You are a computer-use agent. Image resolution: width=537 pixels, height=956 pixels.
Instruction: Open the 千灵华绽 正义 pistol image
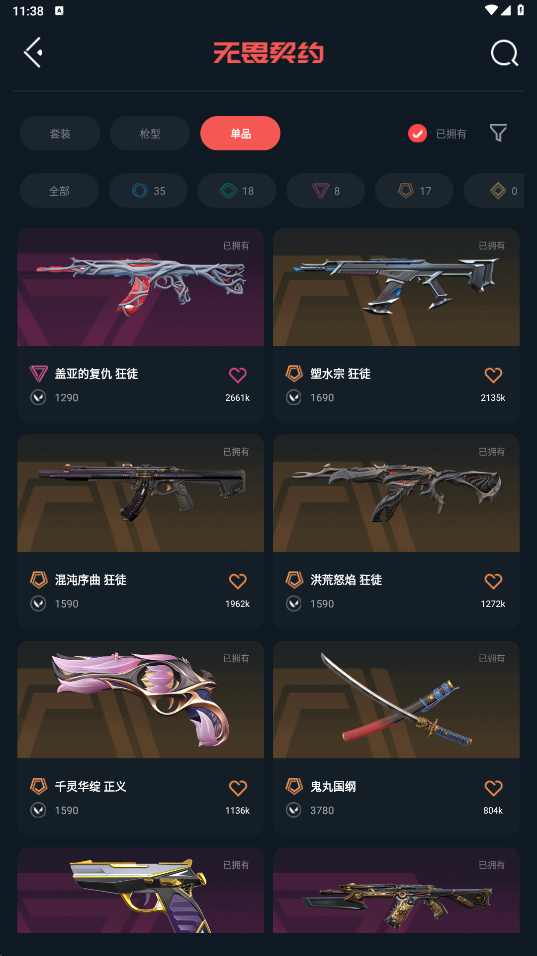(140, 699)
